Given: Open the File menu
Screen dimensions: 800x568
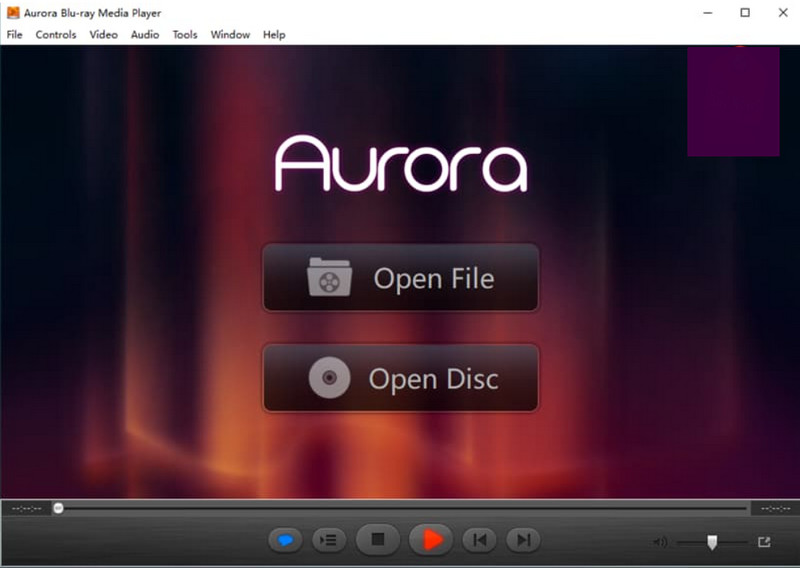Looking at the screenshot, I should point(14,35).
